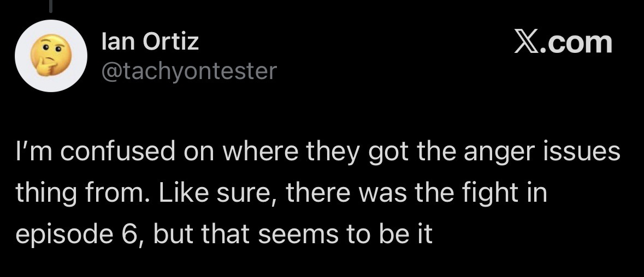Click the thread connector line above avatar

pyautogui.click(x=51, y=5)
